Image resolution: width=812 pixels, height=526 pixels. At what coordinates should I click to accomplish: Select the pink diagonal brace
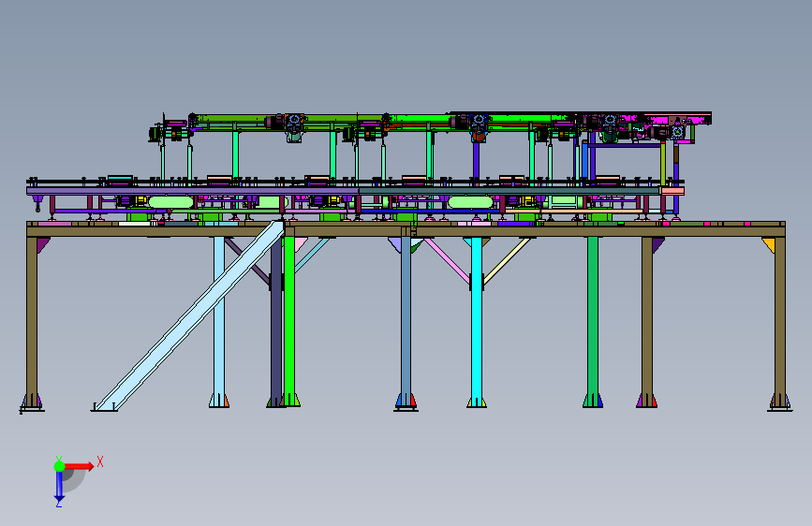[x=447, y=260]
